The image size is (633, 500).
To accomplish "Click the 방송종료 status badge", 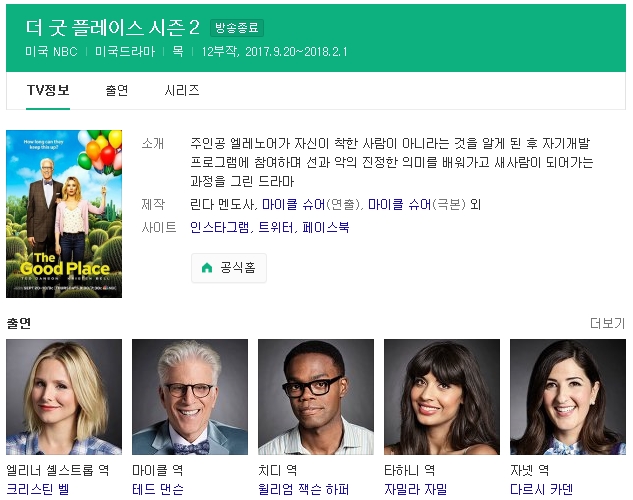I will 237,28.
